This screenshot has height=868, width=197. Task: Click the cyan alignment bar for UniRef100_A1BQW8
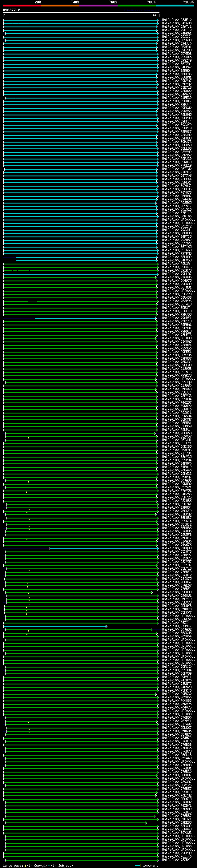click(104, 549)
